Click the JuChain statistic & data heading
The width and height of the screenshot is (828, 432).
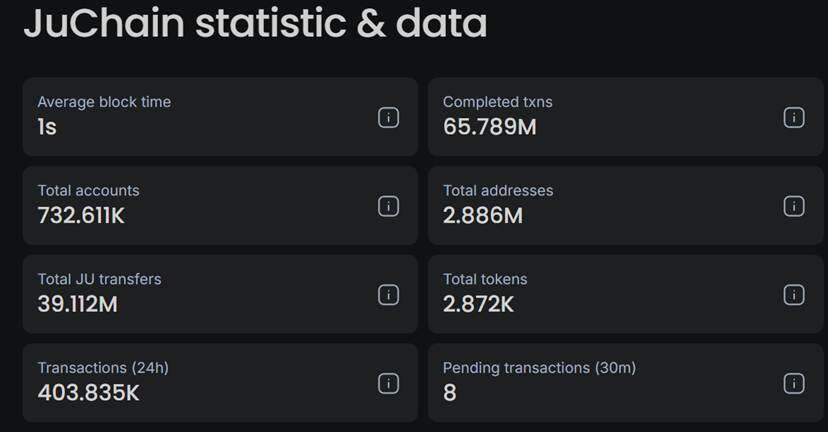[x=255, y=24]
